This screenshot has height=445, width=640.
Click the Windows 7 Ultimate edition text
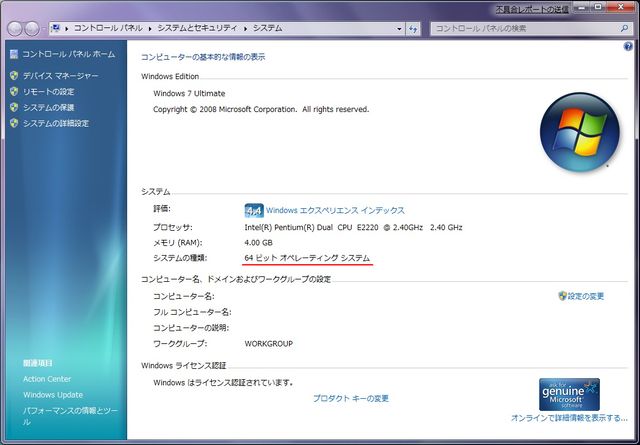click(x=189, y=93)
